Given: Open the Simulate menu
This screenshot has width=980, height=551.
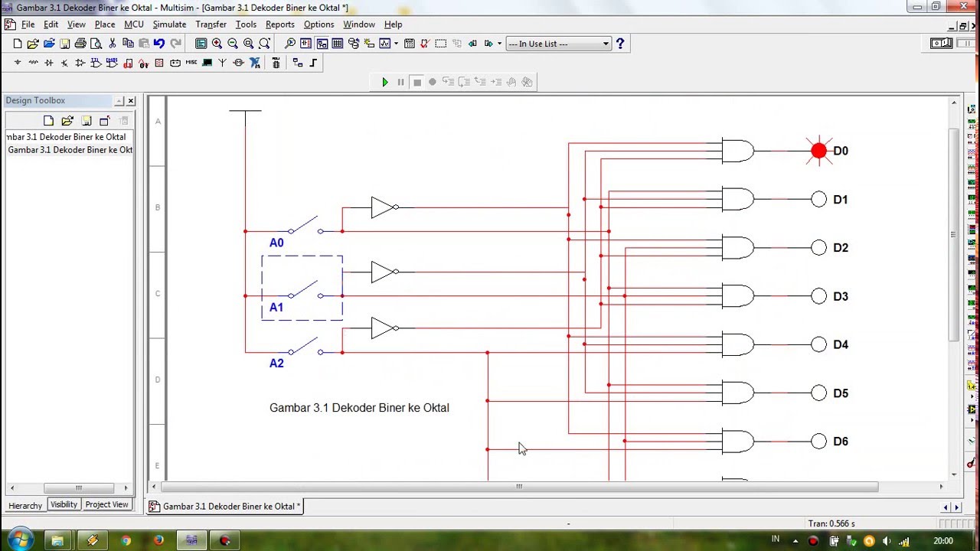Looking at the screenshot, I should tap(169, 24).
